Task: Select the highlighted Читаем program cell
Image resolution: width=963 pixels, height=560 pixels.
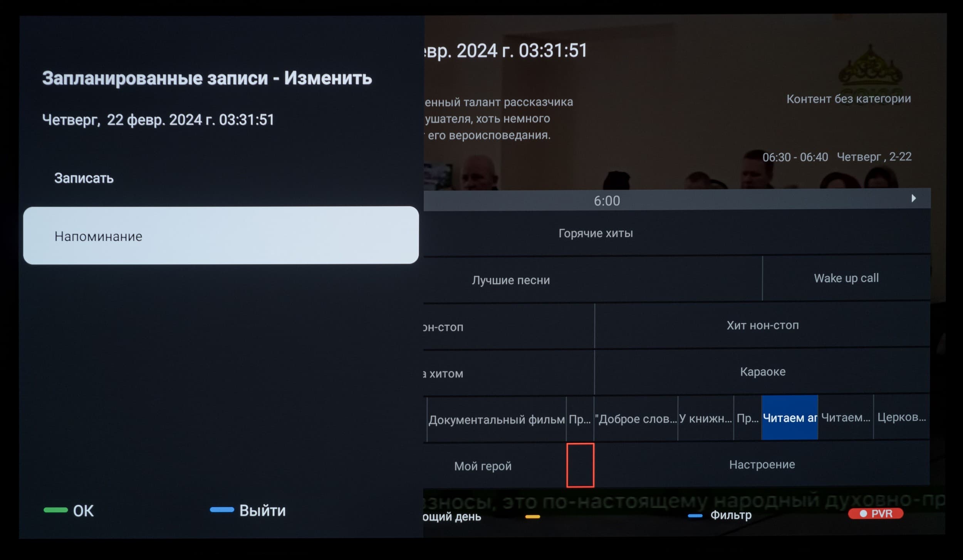Action: pos(789,418)
